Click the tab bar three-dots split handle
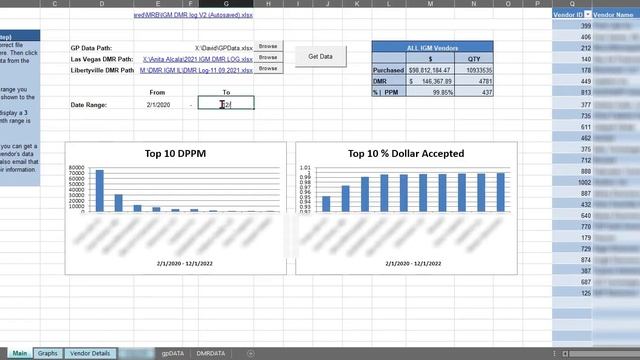Viewport: 640px width, 360px height. 554,353
